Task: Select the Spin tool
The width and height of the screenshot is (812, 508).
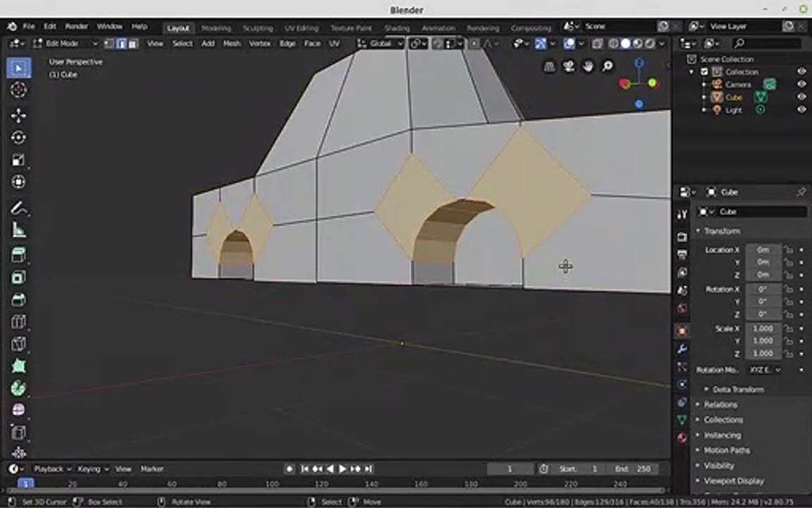Action: tap(18, 388)
